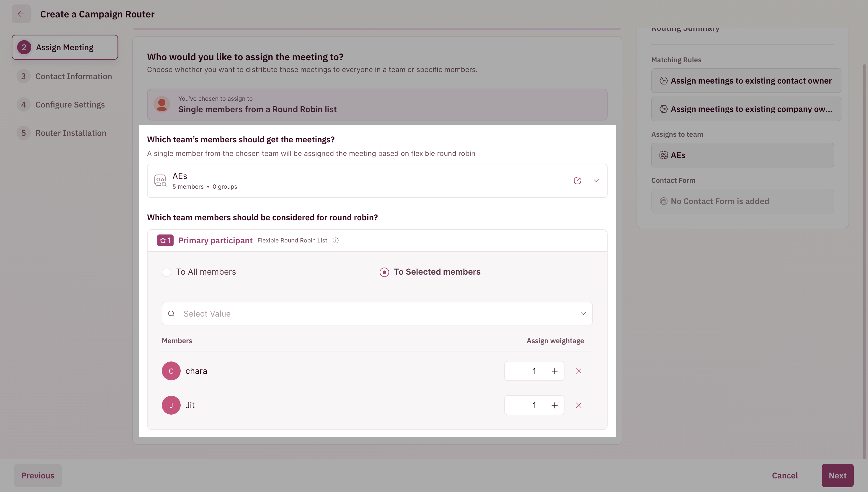
Task: Click the Previous button
Action: [38, 475]
